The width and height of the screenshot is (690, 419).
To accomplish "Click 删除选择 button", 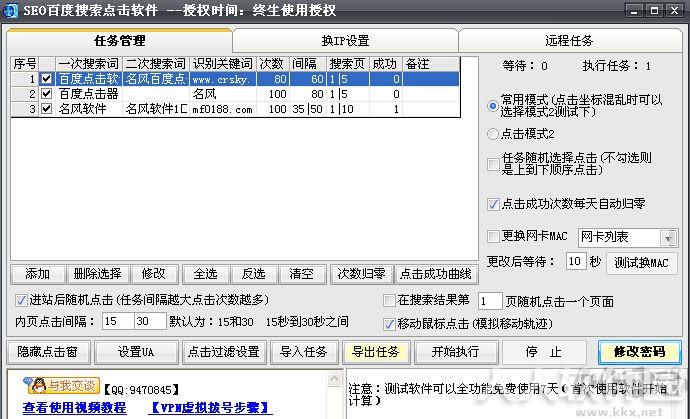I will pos(98,274).
